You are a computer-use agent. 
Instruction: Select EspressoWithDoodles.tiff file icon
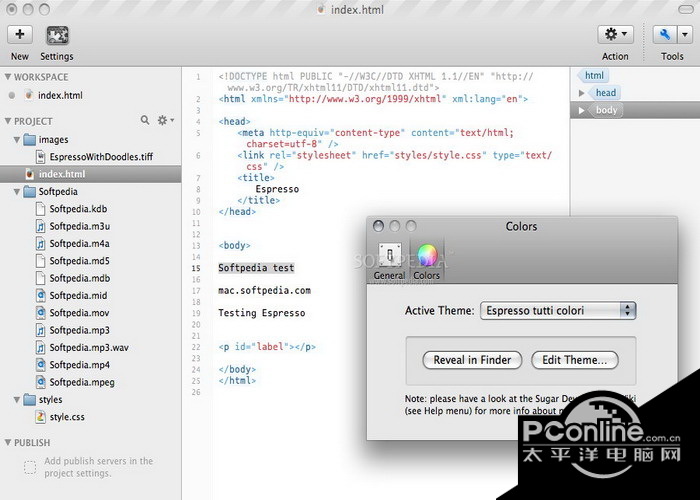click(41, 157)
